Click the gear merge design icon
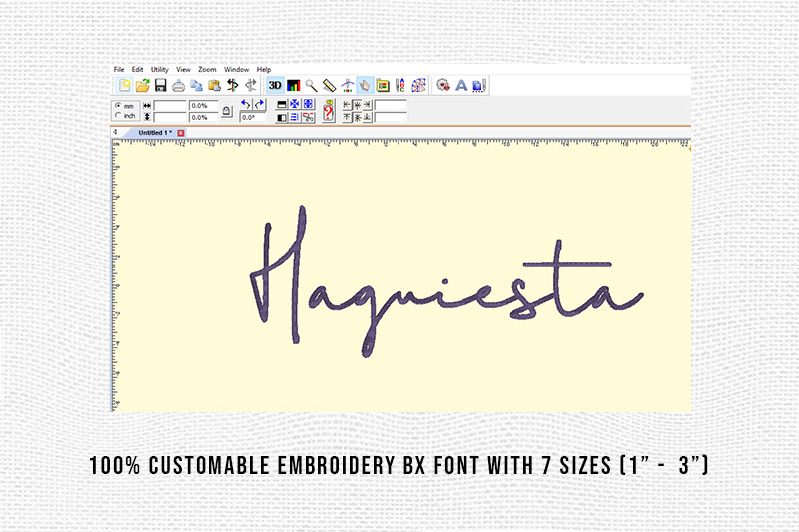 (443, 85)
